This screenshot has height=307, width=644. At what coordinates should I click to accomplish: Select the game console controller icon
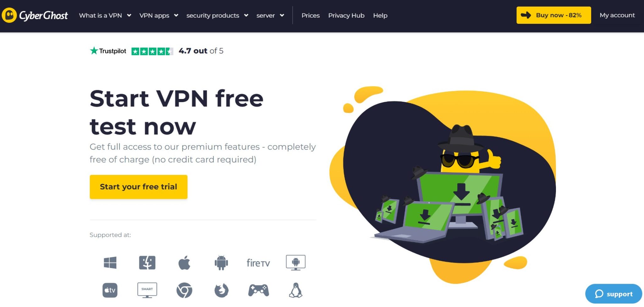coord(258,290)
